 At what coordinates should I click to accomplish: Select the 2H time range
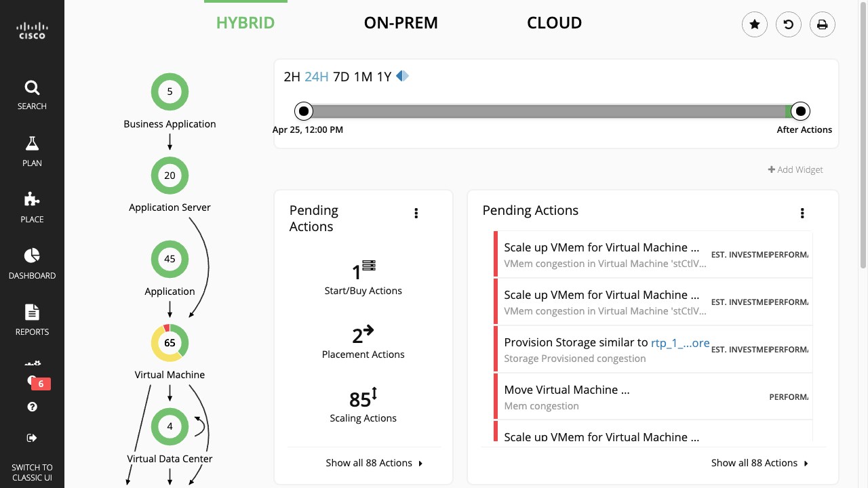[292, 77]
